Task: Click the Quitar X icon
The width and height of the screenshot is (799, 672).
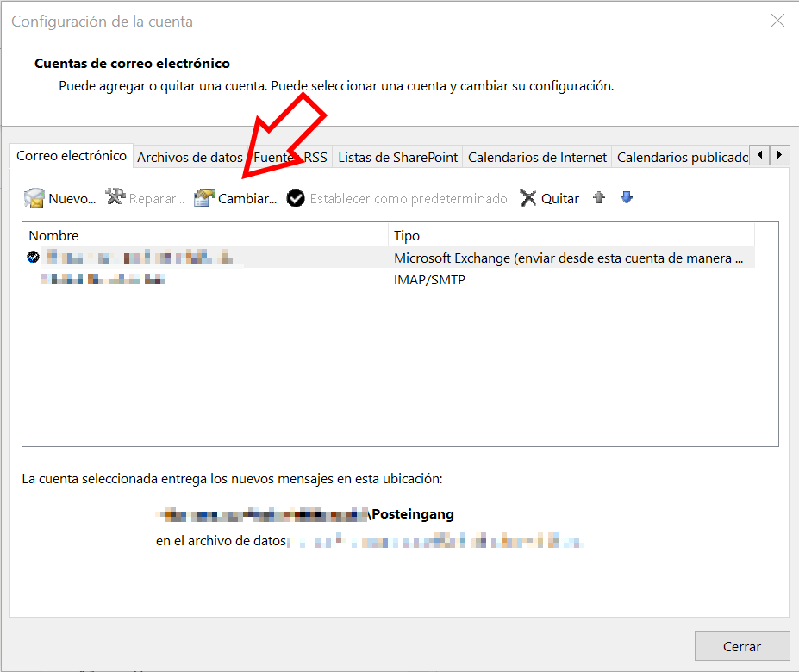Action: coord(527,198)
